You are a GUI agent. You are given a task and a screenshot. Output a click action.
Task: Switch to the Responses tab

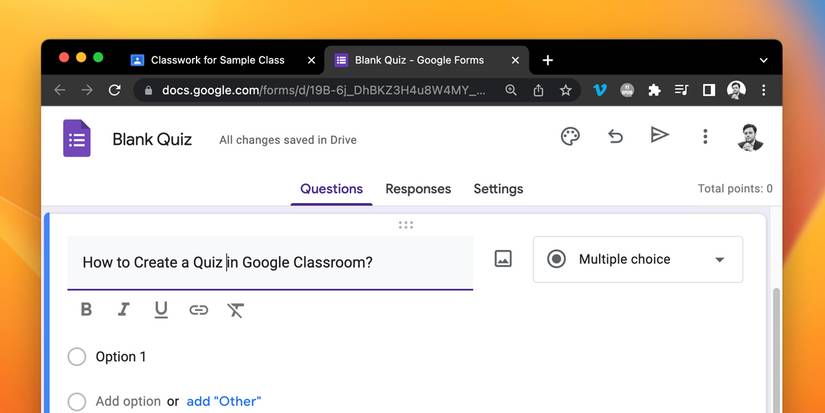418,189
